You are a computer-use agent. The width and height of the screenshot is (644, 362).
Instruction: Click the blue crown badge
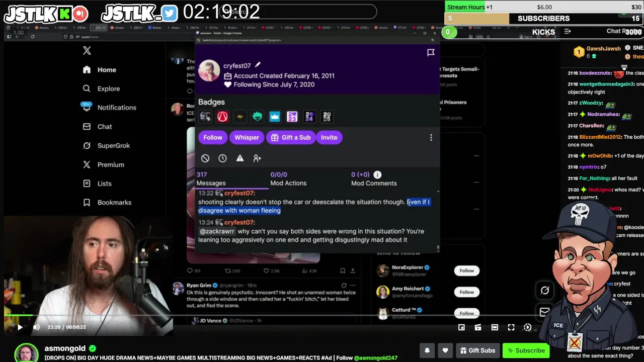(x=275, y=117)
